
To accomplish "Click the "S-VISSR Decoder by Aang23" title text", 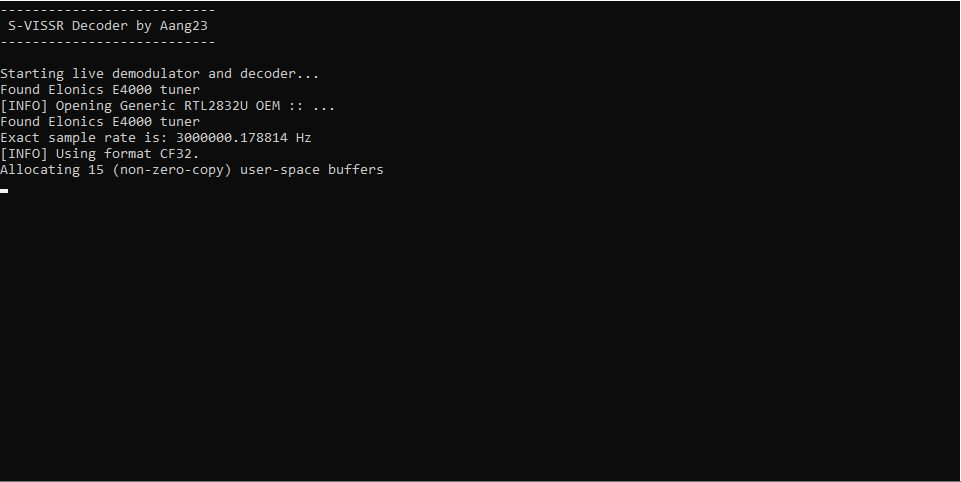I will pyautogui.click(x=108, y=26).
